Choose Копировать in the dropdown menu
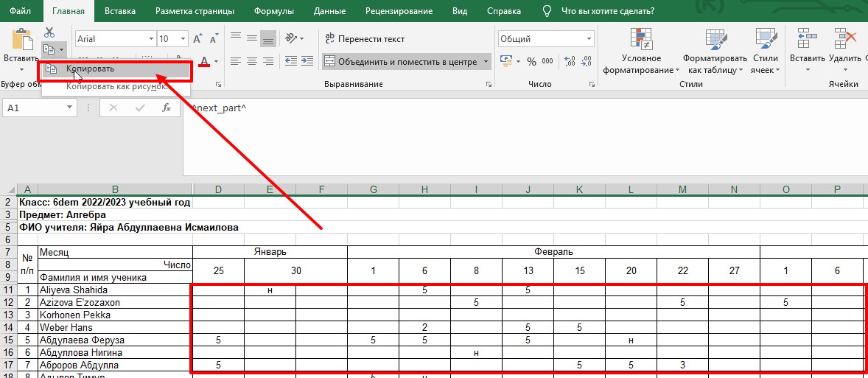Viewport: 868px width, 378px height. point(116,69)
